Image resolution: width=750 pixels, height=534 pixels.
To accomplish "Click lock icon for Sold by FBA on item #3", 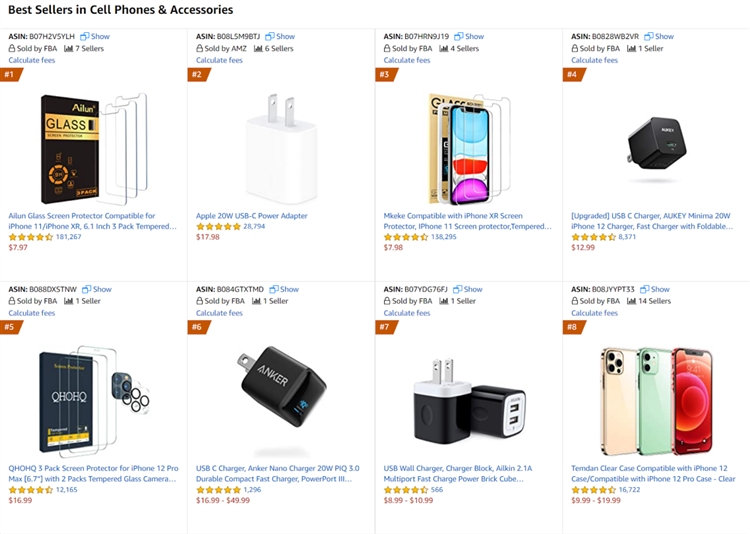I will pyautogui.click(x=387, y=48).
